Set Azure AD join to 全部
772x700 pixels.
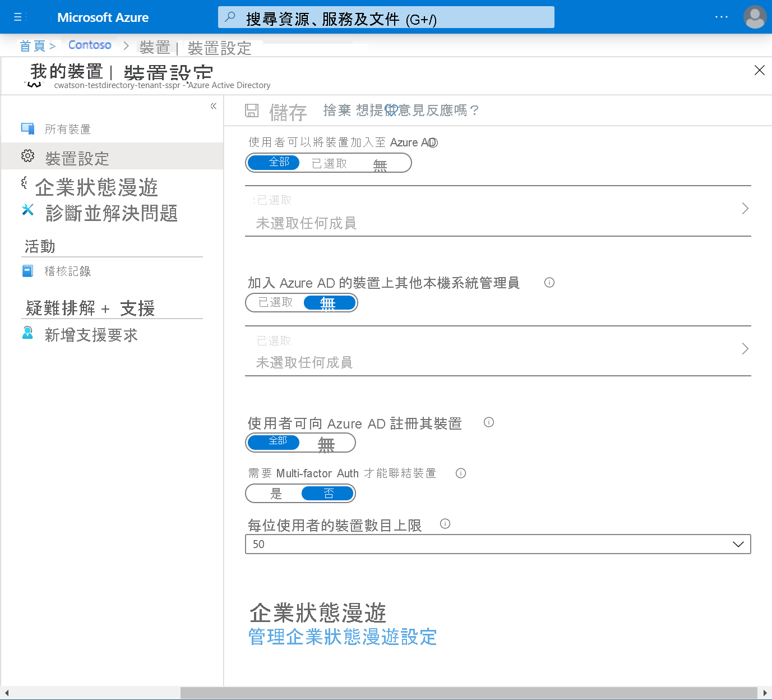point(274,162)
